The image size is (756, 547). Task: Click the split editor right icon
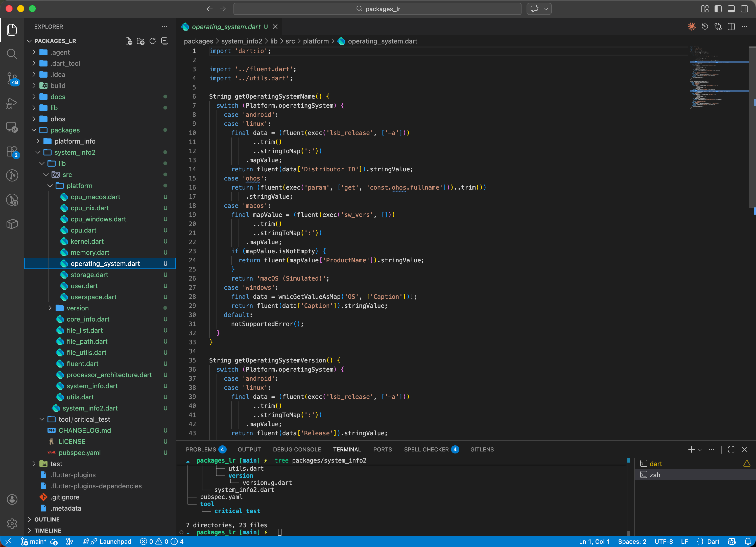pos(731,27)
